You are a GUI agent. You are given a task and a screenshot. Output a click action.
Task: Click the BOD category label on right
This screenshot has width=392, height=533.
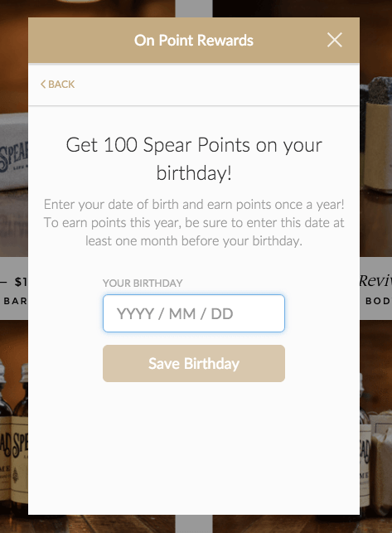[378, 301]
